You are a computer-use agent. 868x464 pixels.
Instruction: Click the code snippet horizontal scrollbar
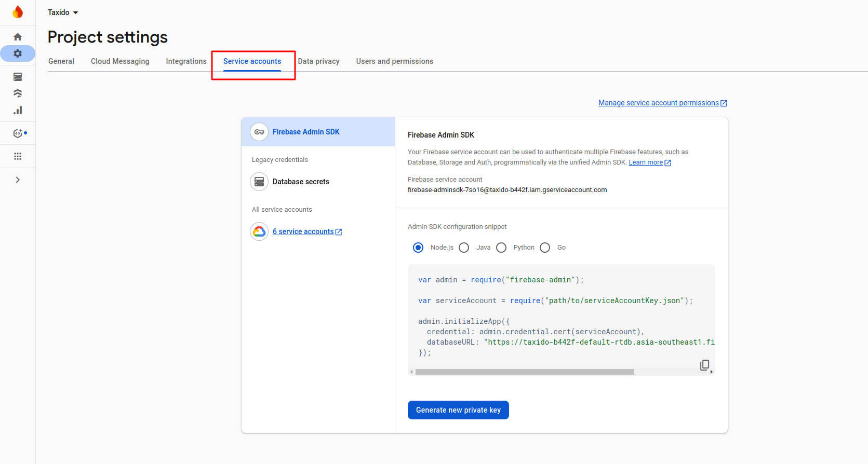point(525,372)
